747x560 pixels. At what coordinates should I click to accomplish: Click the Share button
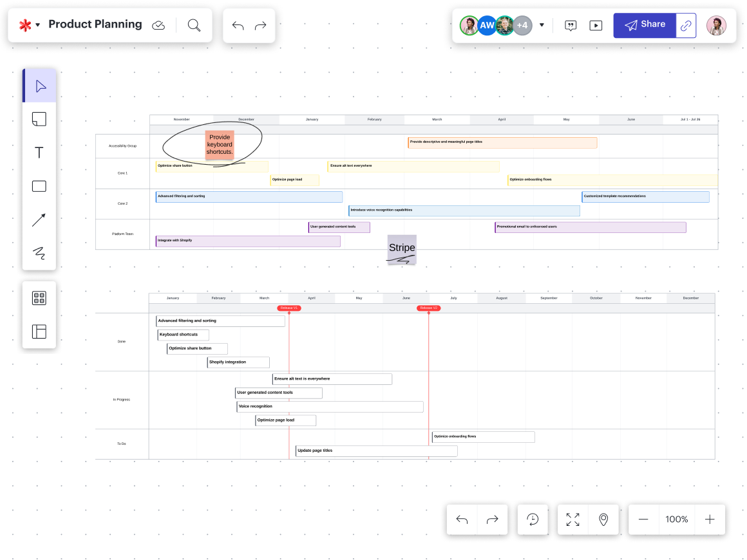point(645,25)
